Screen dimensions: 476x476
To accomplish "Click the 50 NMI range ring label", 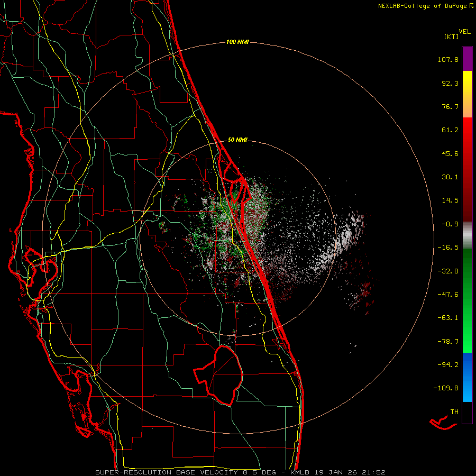I will tap(237, 140).
